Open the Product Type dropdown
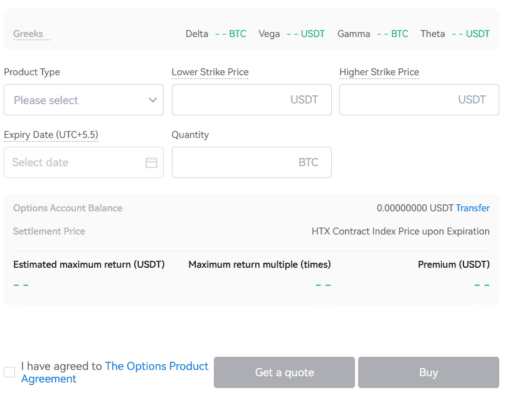Image resolution: width=508 pixels, height=400 pixels. point(84,100)
